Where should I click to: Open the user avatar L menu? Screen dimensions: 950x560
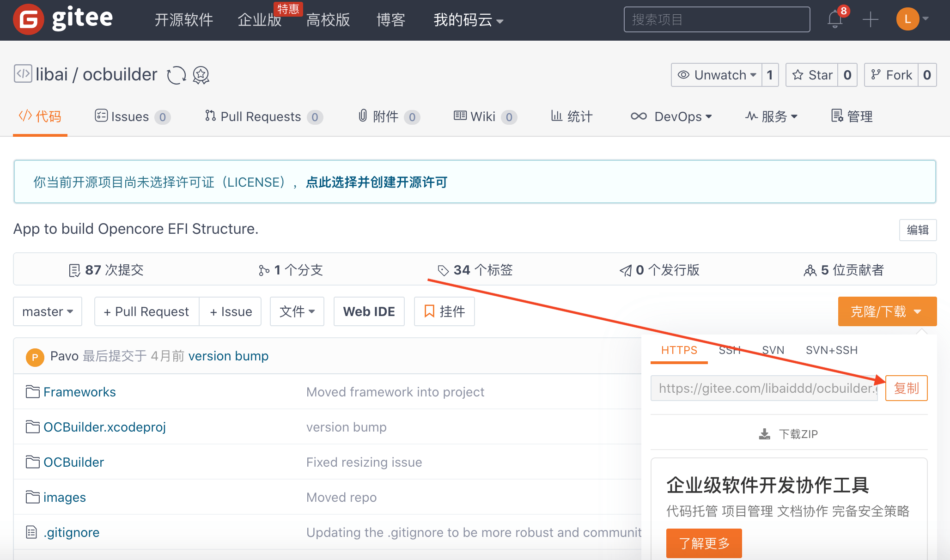(x=907, y=19)
